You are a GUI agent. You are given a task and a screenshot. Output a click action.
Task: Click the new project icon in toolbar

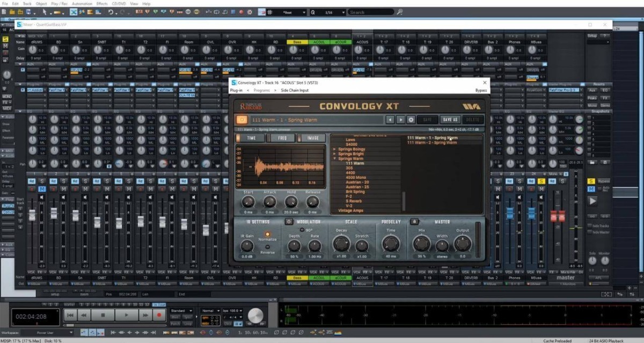(4, 12)
